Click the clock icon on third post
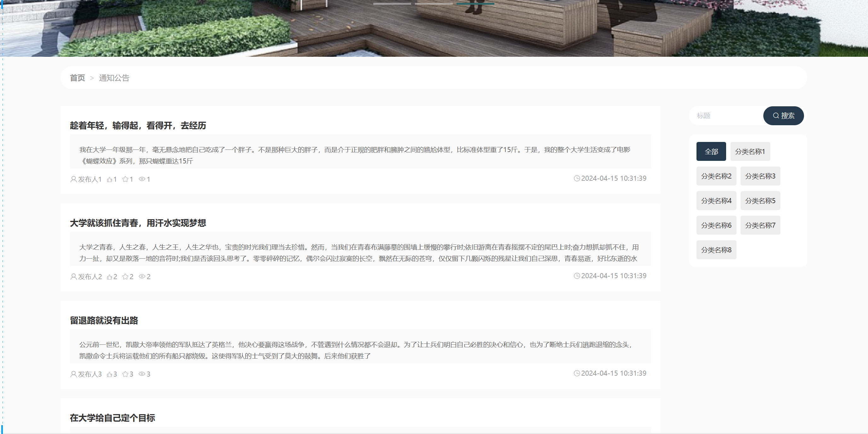868x434 pixels. pos(577,373)
